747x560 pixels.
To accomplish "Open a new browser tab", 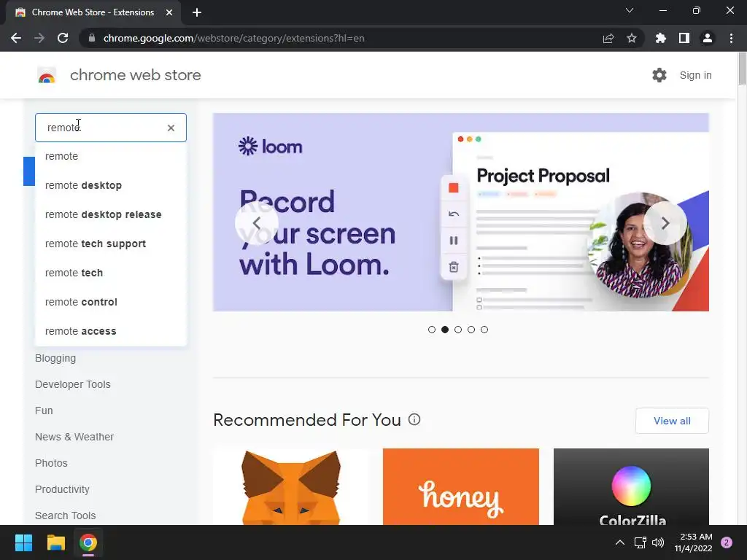I will point(197,12).
